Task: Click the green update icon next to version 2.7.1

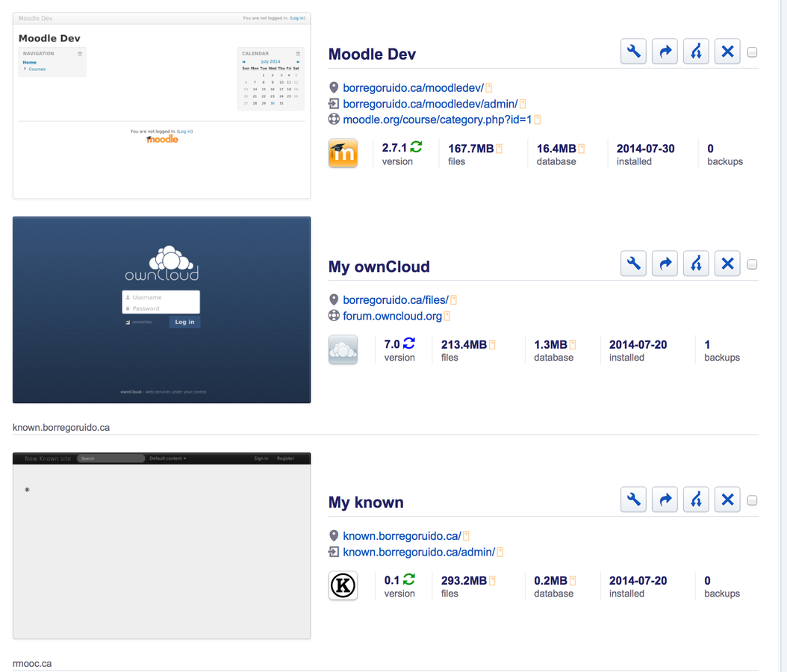Action: point(416,147)
